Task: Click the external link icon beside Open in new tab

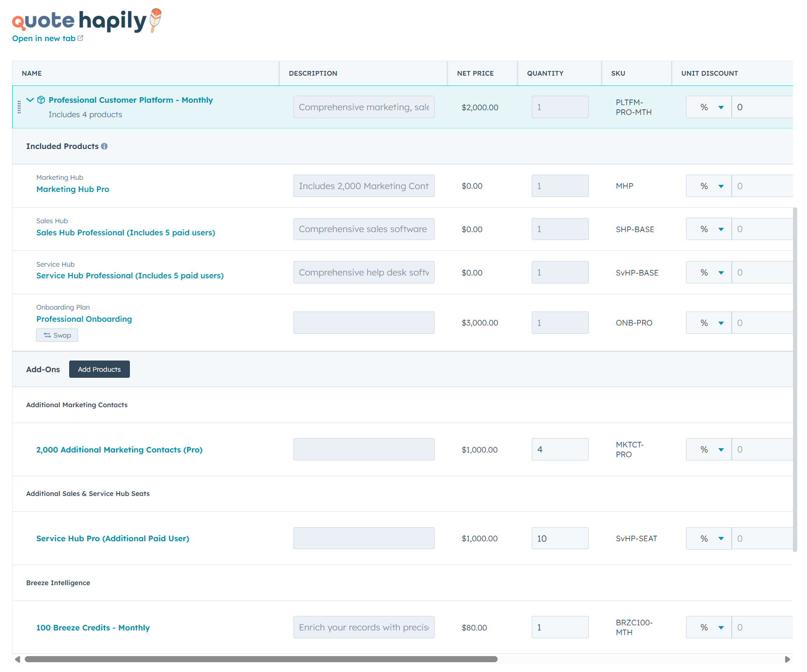Action: point(80,38)
